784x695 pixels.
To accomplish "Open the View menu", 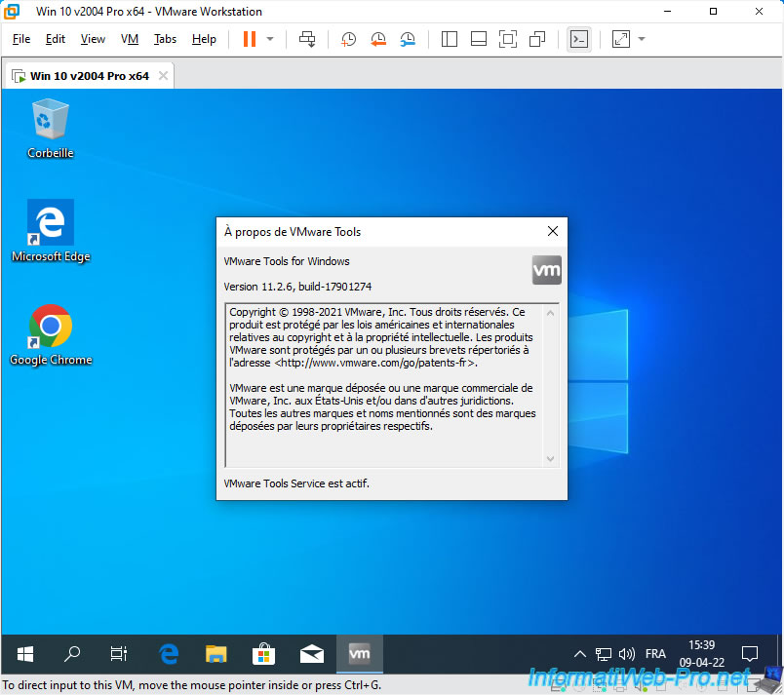I will point(93,39).
